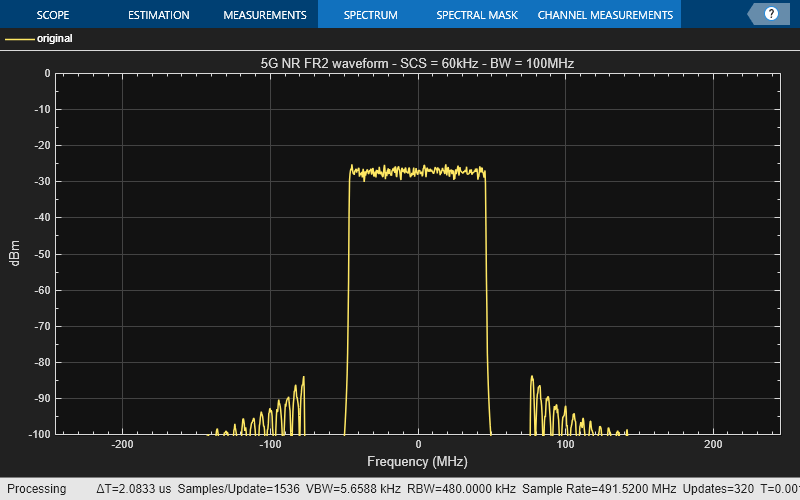Click the dBm y-axis label

pyautogui.click(x=15, y=253)
